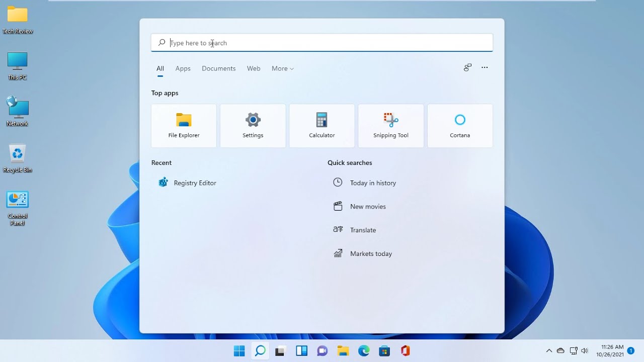The height and width of the screenshot is (362, 644).
Task: Select Control Panel desktop icon
Action: click(18, 208)
